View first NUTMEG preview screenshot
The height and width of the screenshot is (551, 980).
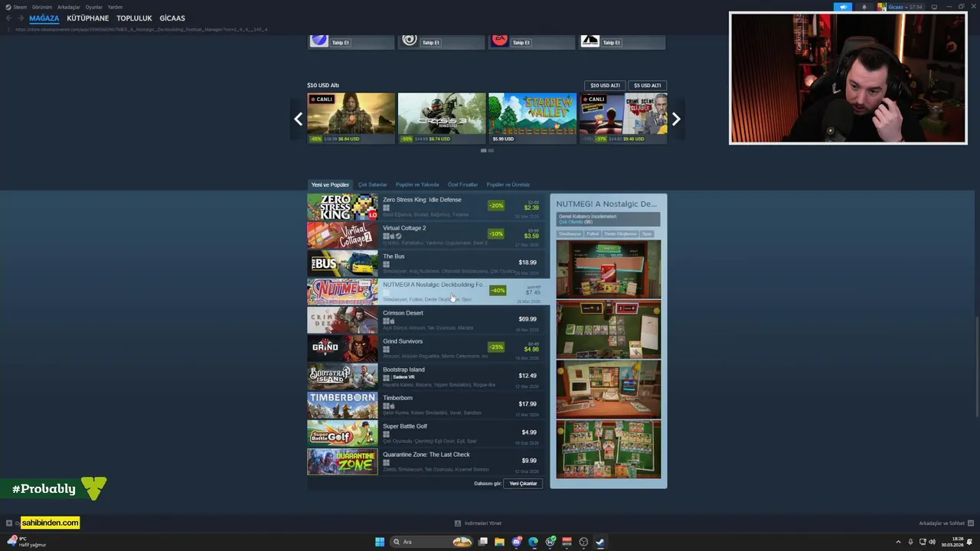pos(609,269)
